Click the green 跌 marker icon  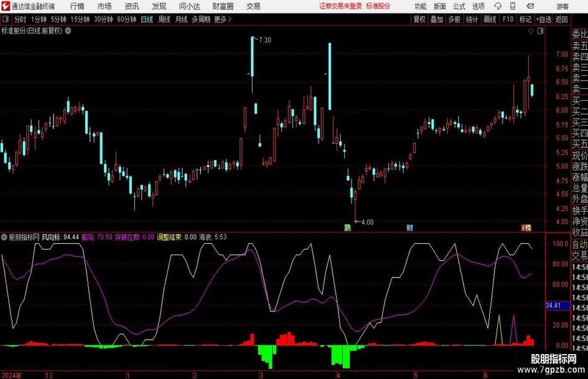[x=348, y=227]
